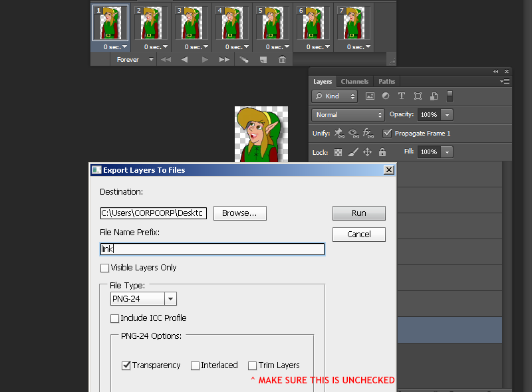
Task: Filter layers by pixel layer type
Action: [370, 96]
